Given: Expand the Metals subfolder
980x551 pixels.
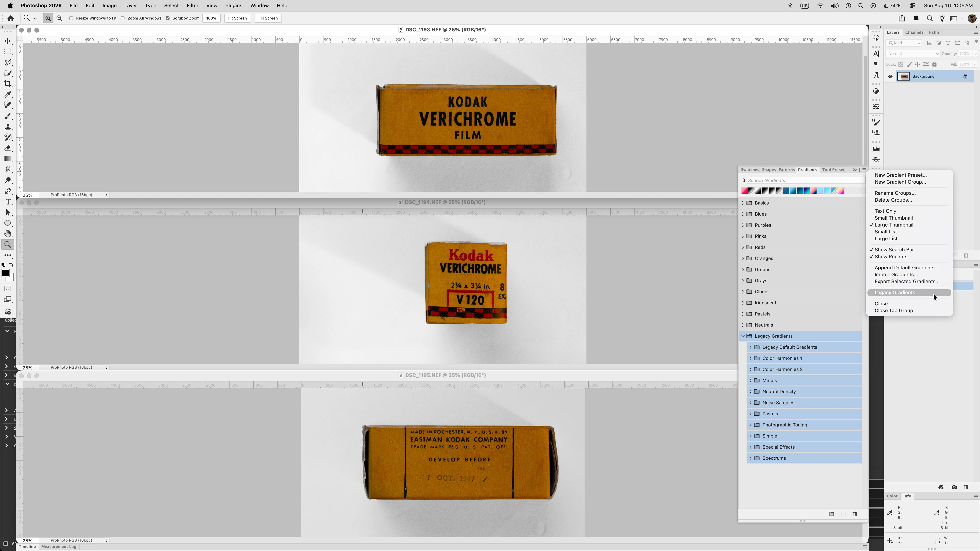Looking at the screenshot, I should pos(751,381).
